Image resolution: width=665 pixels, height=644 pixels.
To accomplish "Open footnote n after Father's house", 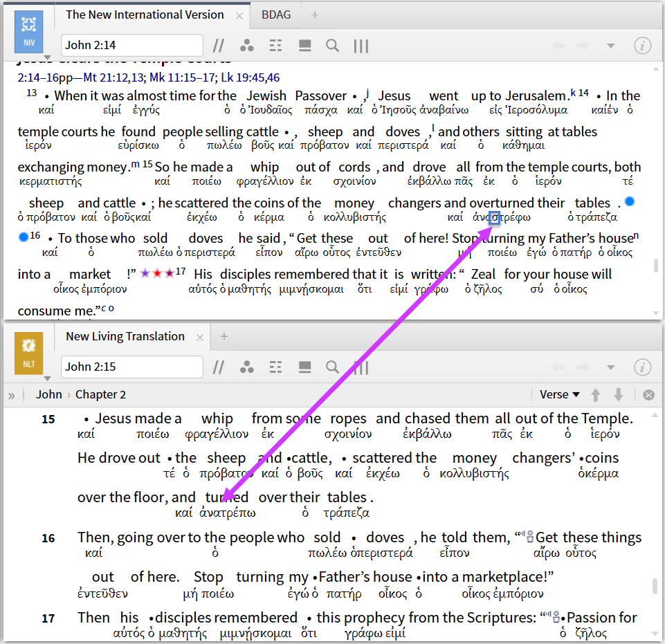I will point(636,236).
